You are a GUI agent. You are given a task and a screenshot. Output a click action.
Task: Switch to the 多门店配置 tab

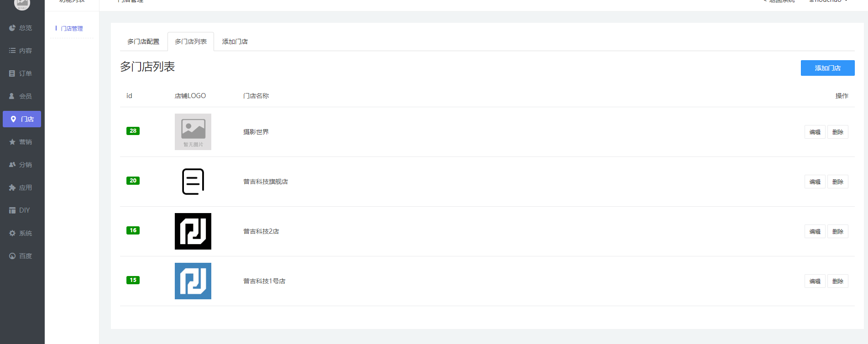pos(143,42)
